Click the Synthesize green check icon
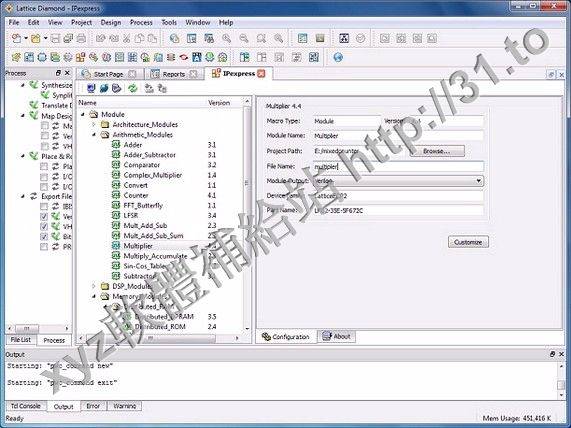 click(x=34, y=85)
